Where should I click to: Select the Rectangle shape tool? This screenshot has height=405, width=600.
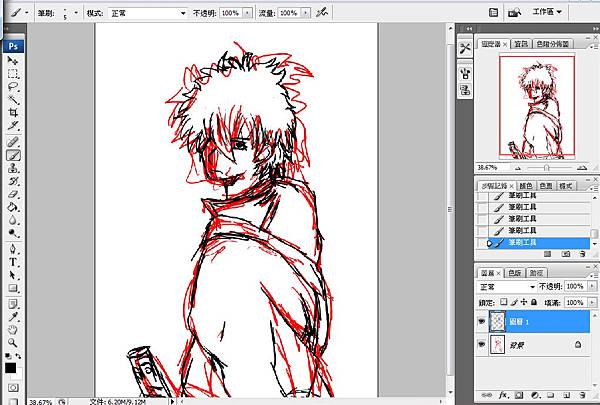tap(13, 289)
